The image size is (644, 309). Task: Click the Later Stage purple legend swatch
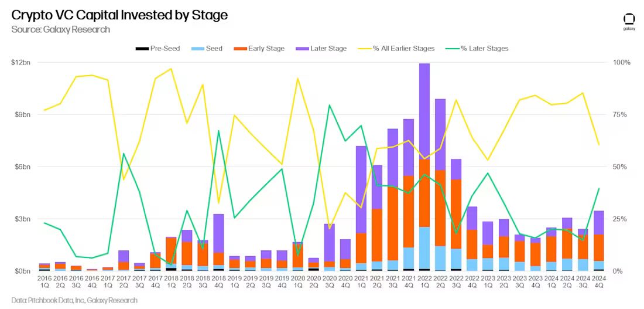(x=302, y=49)
